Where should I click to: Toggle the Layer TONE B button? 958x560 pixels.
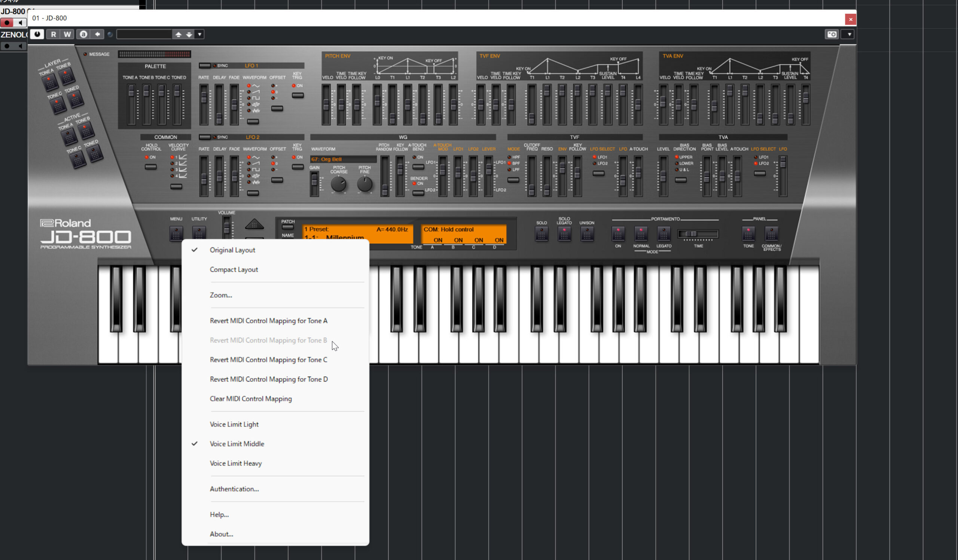click(x=67, y=76)
